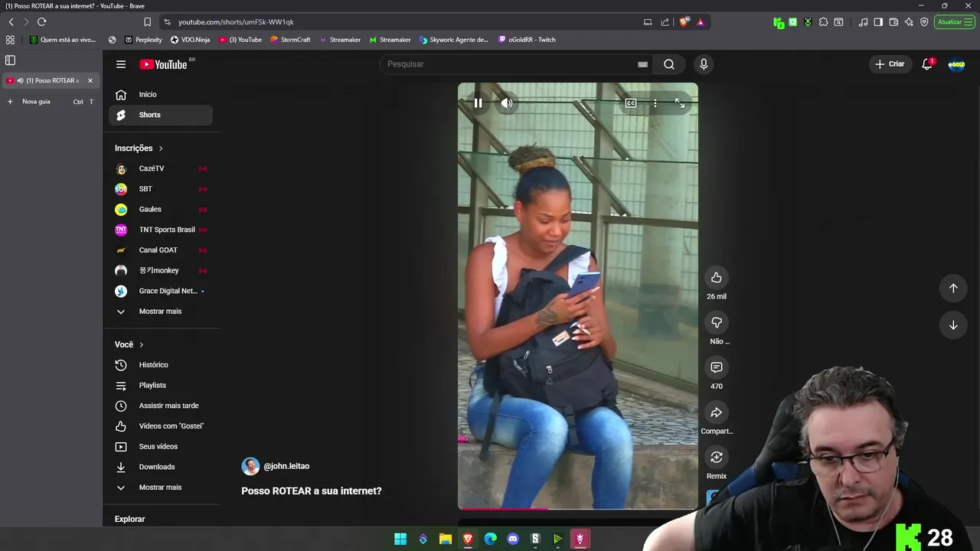Click the magnifier search button
This screenshot has width=980, height=551.
(669, 64)
